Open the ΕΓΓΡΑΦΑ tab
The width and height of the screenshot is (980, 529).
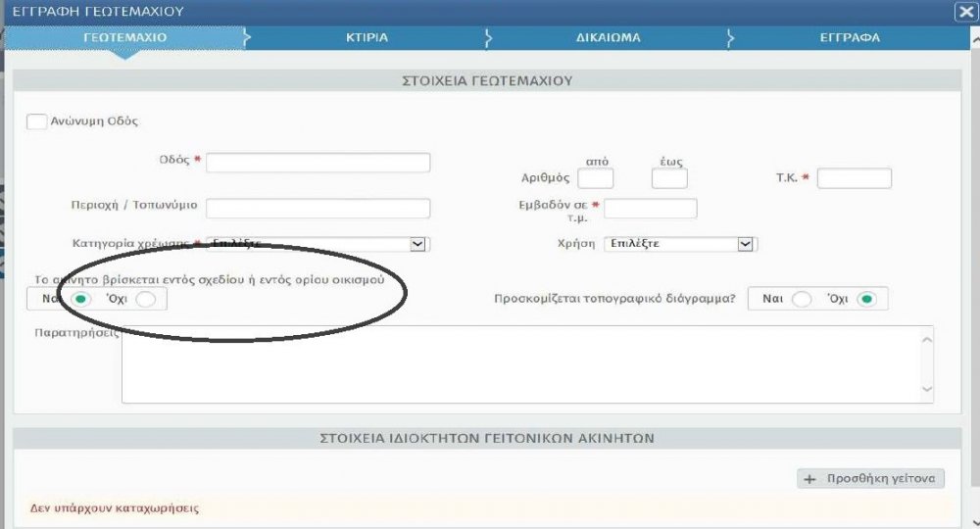(x=850, y=37)
